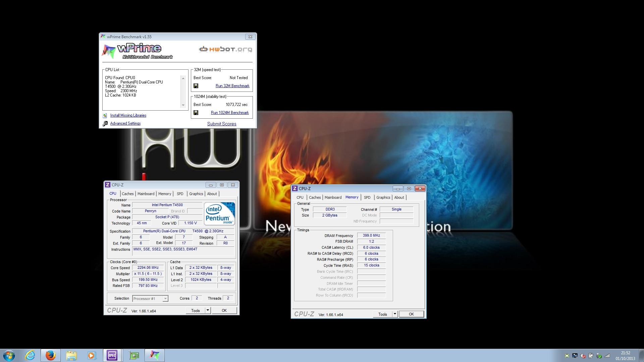The height and width of the screenshot is (362, 644).
Task: Click CPU List scrollbar up arrow
Action: (x=183, y=78)
